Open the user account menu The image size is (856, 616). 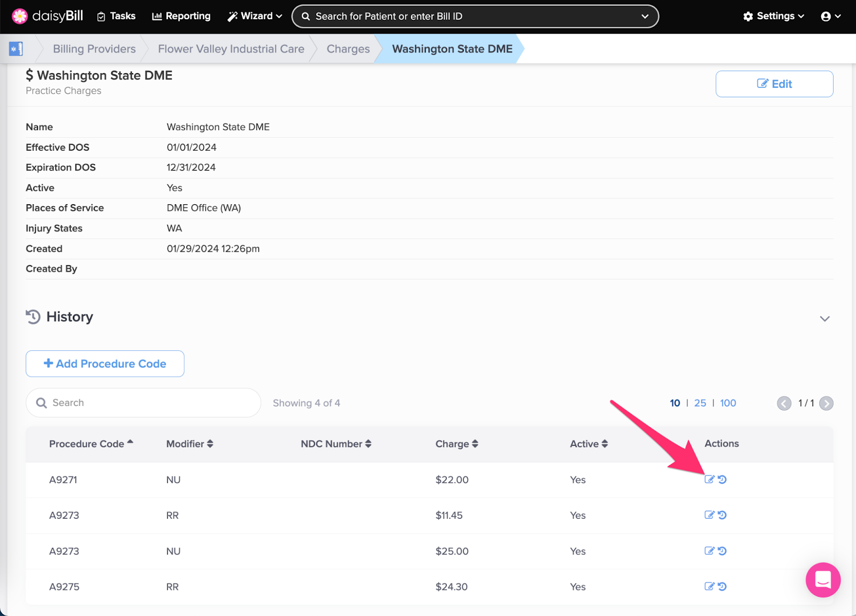[831, 17]
